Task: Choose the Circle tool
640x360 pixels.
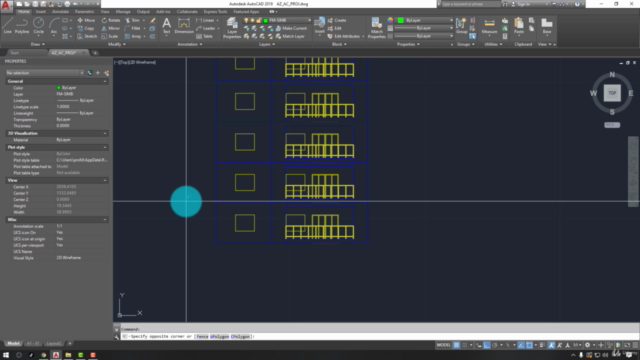Action: pyautogui.click(x=38, y=25)
